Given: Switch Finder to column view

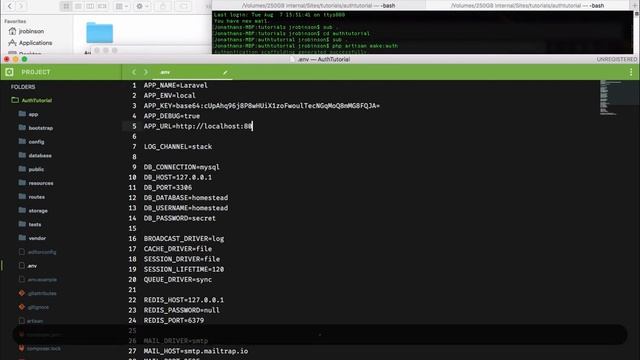Looking at the screenshot, I should [x=90, y=6].
